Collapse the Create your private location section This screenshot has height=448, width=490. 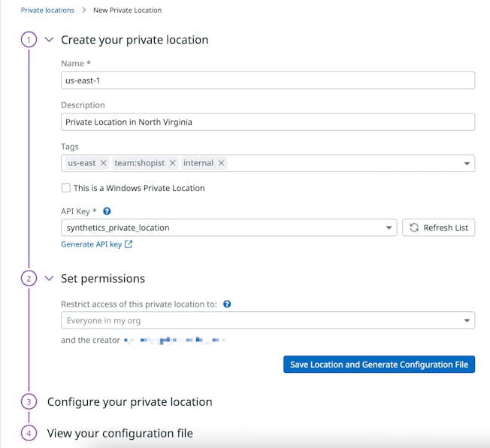pyautogui.click(x=50, y=40)
